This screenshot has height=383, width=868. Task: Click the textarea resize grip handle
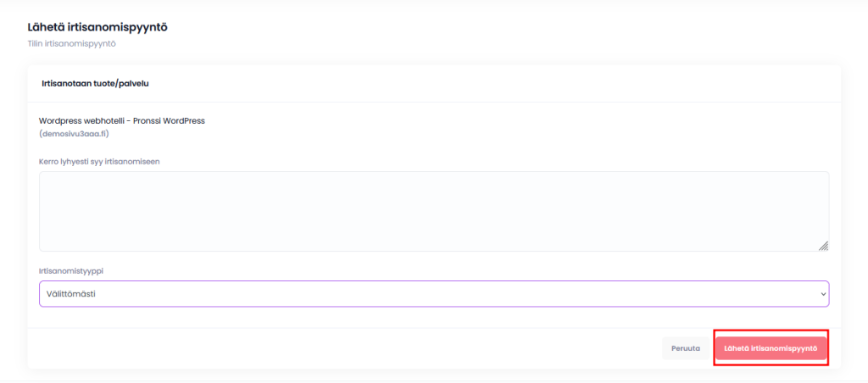(823, 246)
